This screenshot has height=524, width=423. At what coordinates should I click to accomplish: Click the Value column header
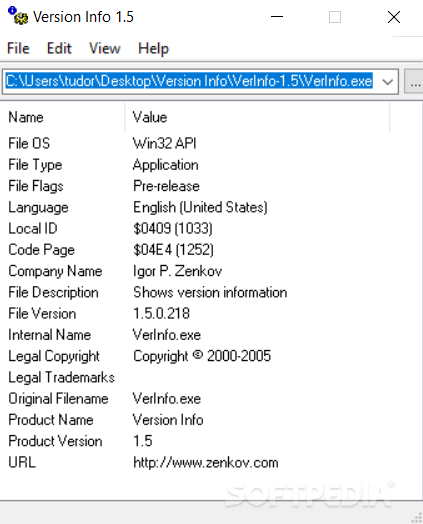[257, 117]
